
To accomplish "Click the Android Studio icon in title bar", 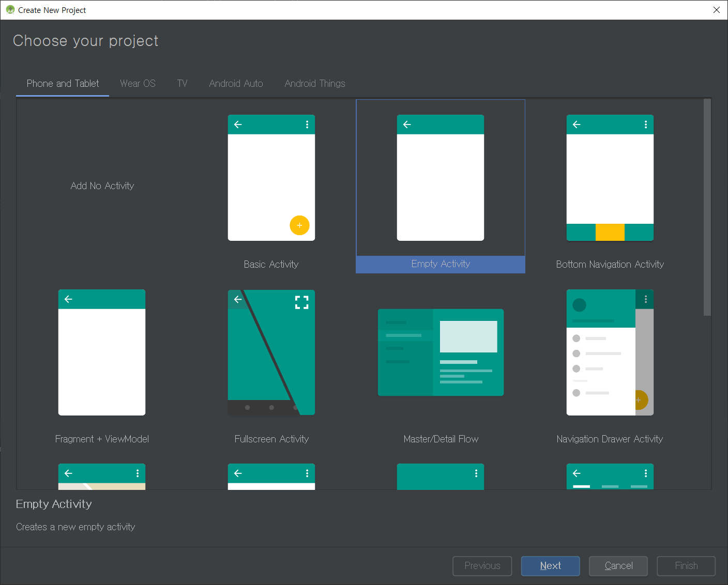I will 10,10.
